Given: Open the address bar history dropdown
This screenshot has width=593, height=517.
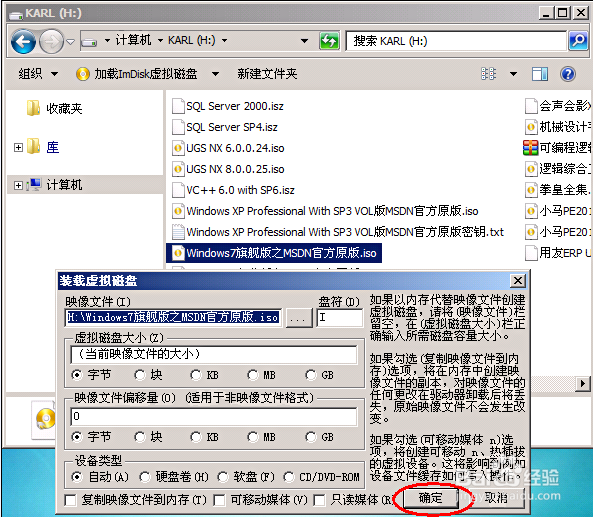Looking at the screenshot, I should pos(304,41).
